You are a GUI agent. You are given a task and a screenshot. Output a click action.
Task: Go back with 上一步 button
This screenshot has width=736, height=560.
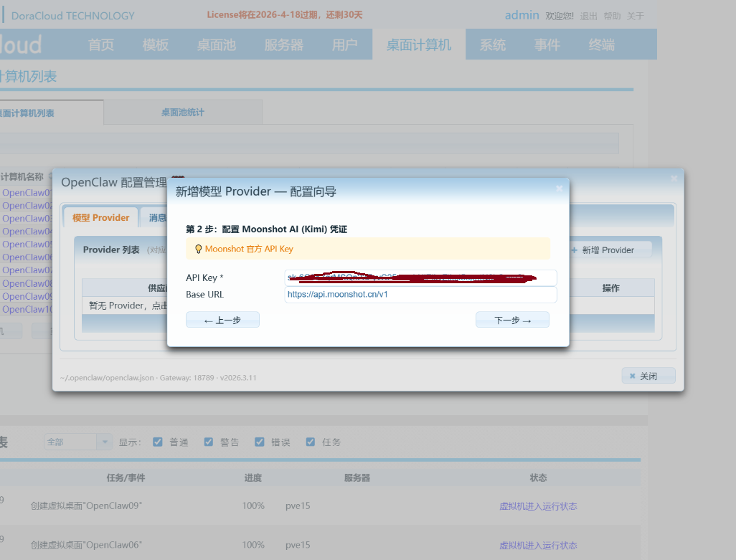tap(222, 320)
